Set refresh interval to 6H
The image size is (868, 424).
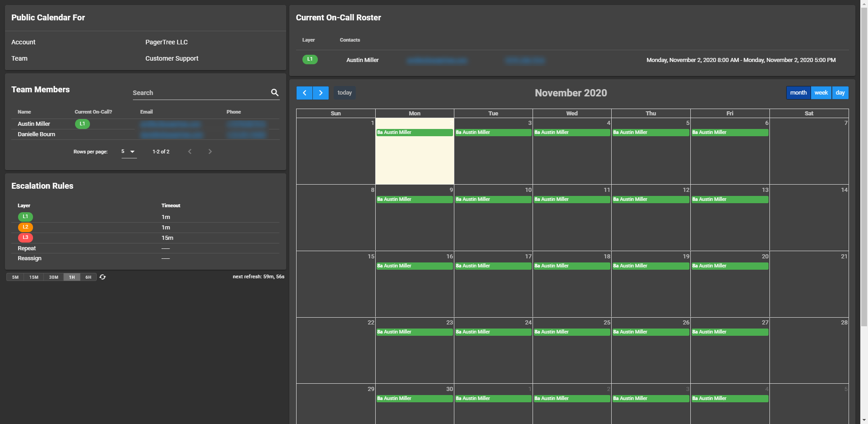(88, 277)
